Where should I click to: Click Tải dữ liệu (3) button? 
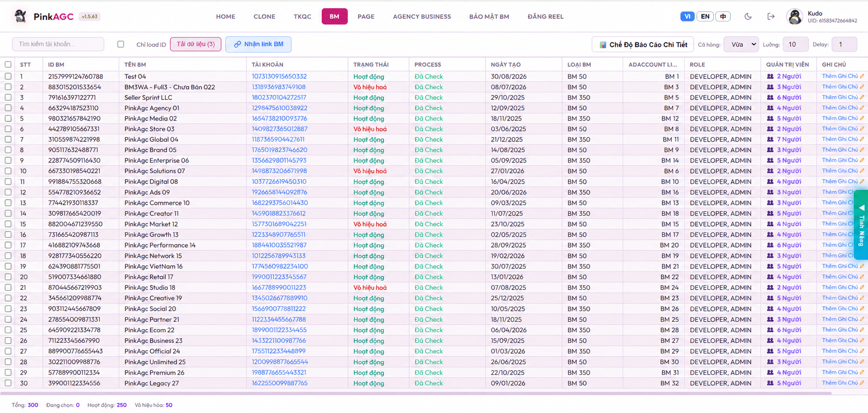pyautogui.click(x=196, y=44)
